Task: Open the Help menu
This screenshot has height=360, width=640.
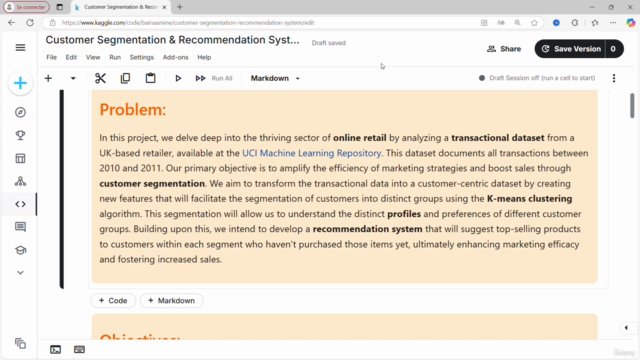Action: point(204,57)
